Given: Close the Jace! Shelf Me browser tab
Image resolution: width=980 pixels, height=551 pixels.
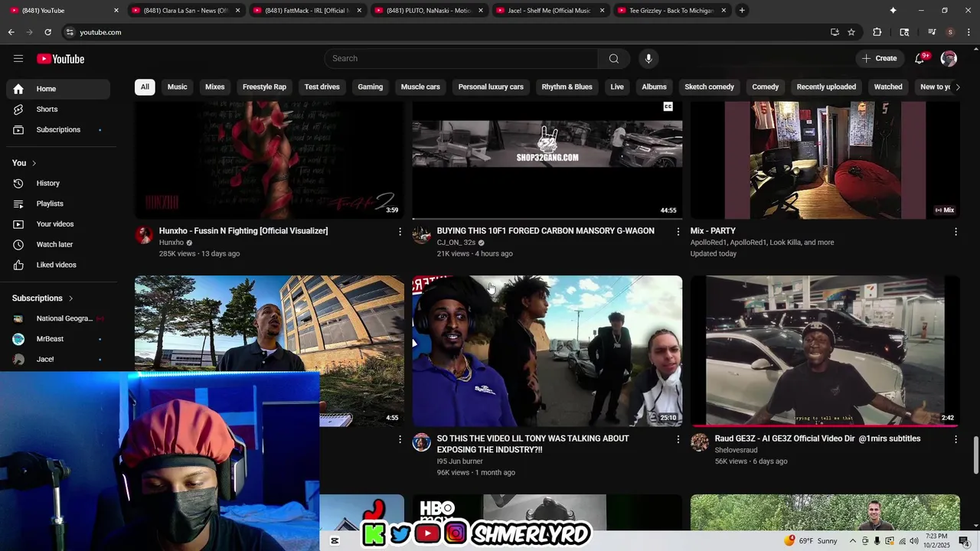Looking at the screenshot, I should [x=602, y=11].
